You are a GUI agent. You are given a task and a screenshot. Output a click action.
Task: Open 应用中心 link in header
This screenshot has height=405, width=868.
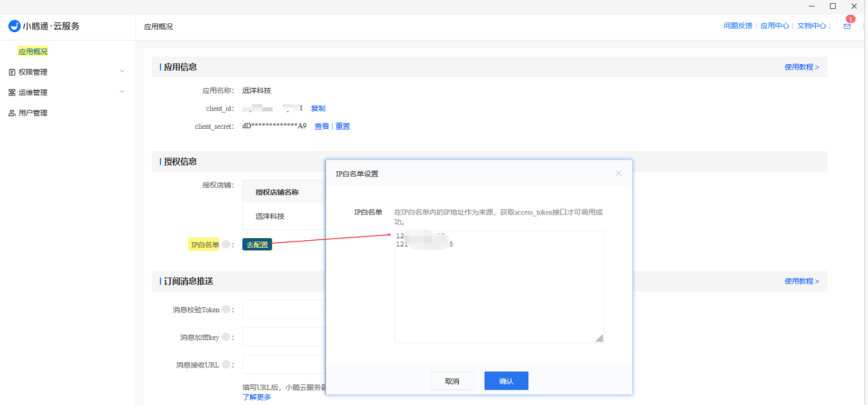coord(775,26)
